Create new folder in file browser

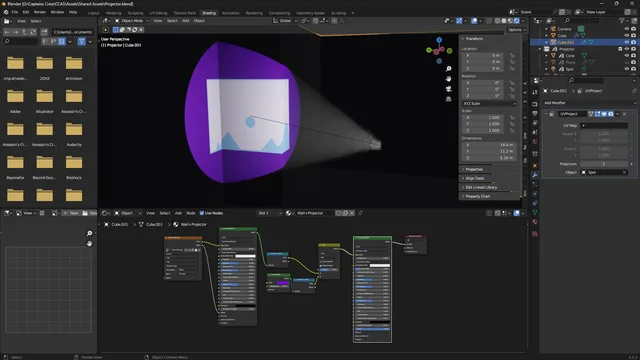click(44, 32)
